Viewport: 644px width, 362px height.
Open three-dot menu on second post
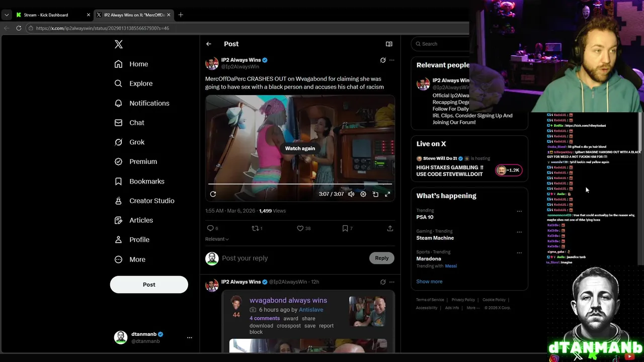[392, 282]
